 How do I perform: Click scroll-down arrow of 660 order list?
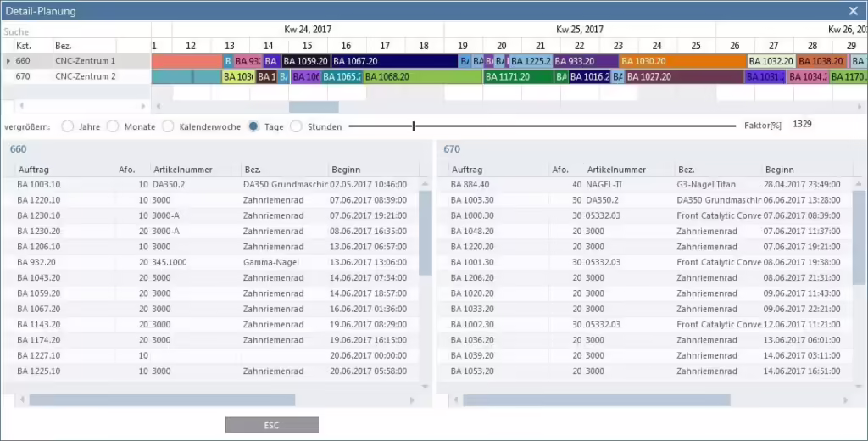[x=426, y=386]
